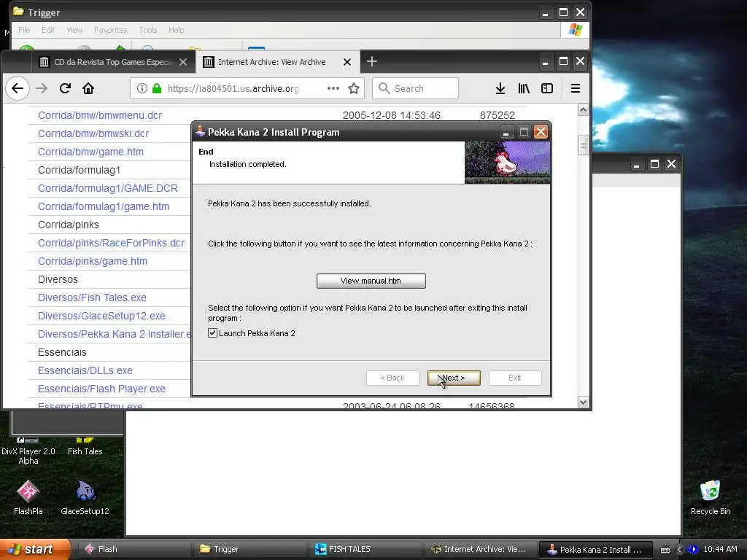Open the Diversos/GlaceSetup12.exe link

[101, 316]
